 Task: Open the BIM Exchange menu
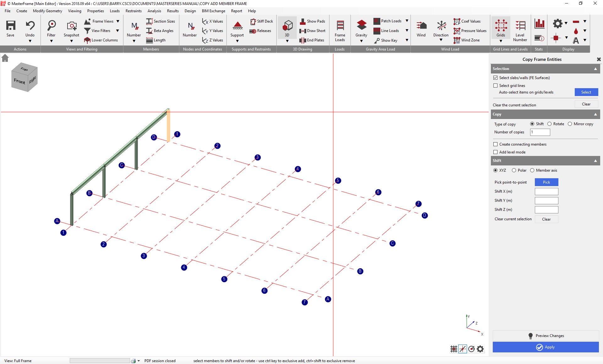tap(213, 11)
